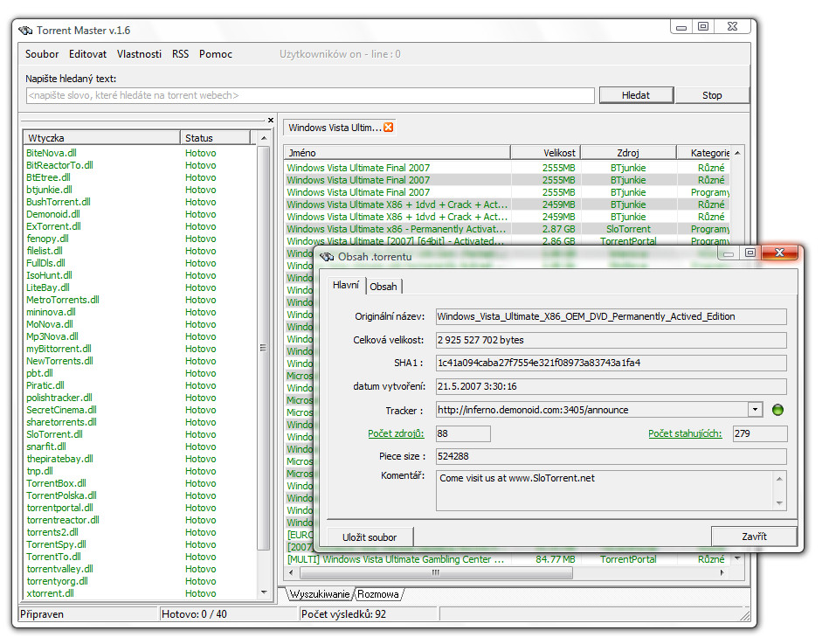Viewport: 836px width, 644px height.
Task: Click the Hledat search button
Action: [x=636, y=95]
